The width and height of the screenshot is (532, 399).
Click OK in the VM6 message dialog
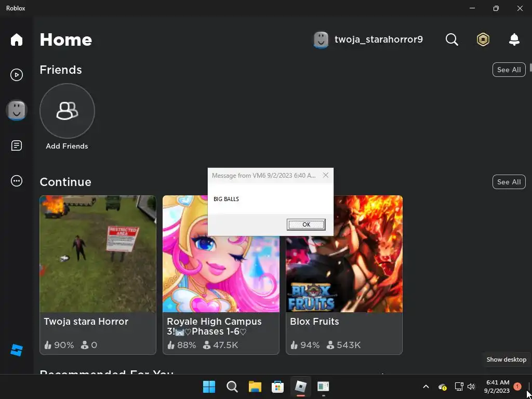point(306,224)
